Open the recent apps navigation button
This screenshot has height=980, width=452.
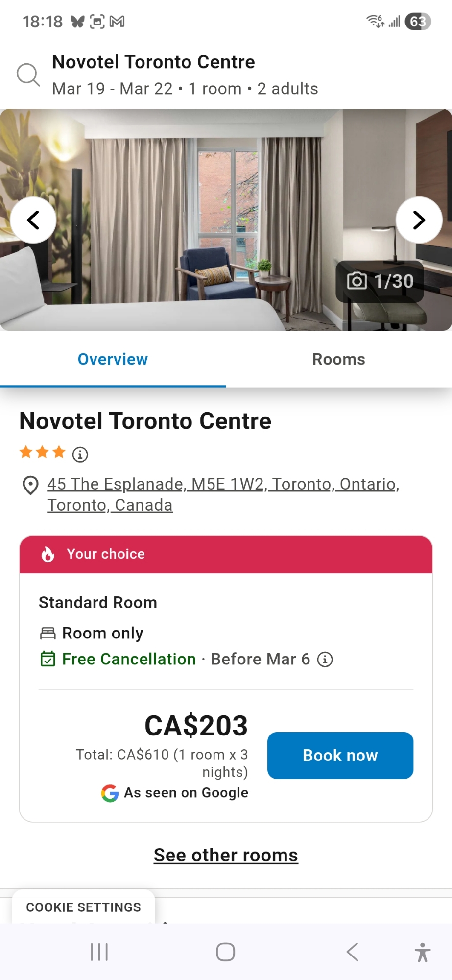[99, 952]
